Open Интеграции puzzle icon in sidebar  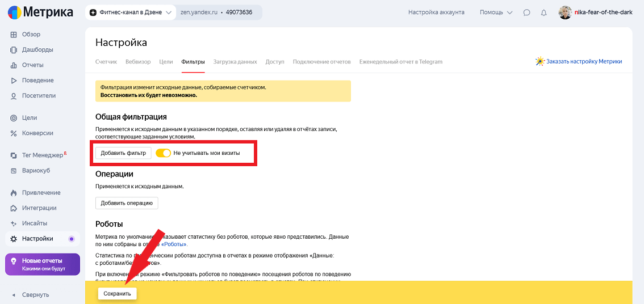[x=14, y=208]
